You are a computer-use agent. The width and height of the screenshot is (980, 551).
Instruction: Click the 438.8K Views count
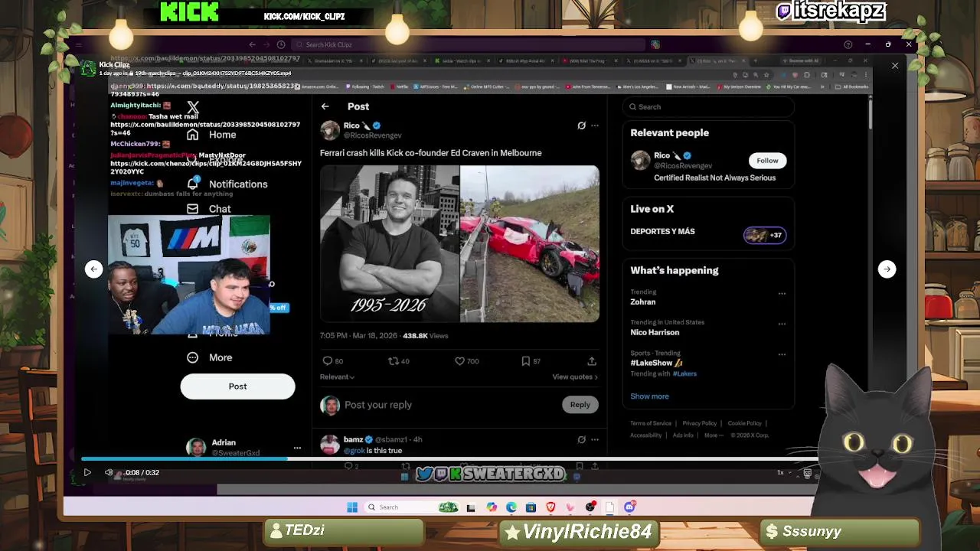(426, 336)
